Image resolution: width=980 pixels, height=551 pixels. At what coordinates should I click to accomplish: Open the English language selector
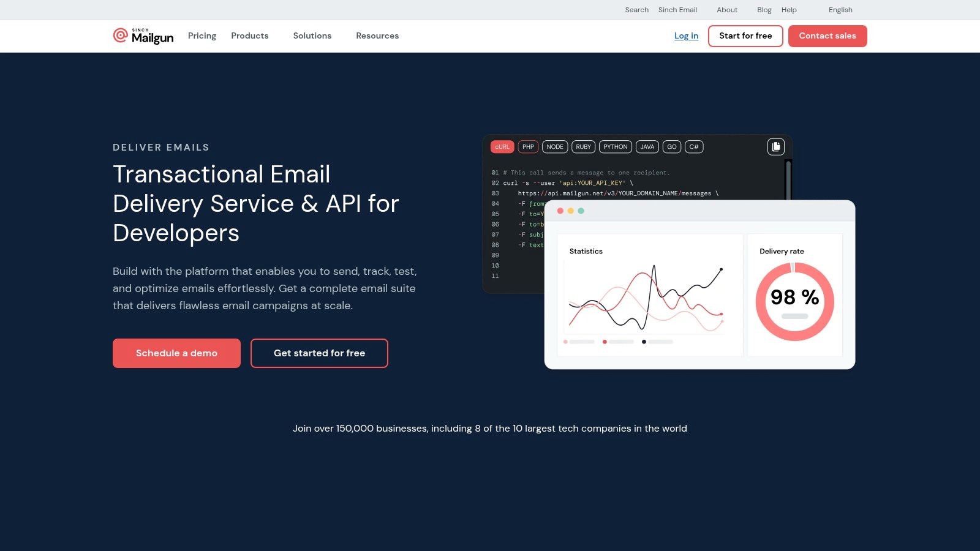click(840, 10)
